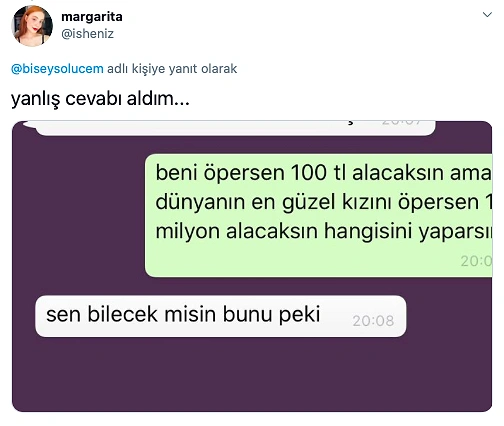Click the cut-off white bubble at top
The width and height of the screenshot is (504, 426).
coord(235,128)
